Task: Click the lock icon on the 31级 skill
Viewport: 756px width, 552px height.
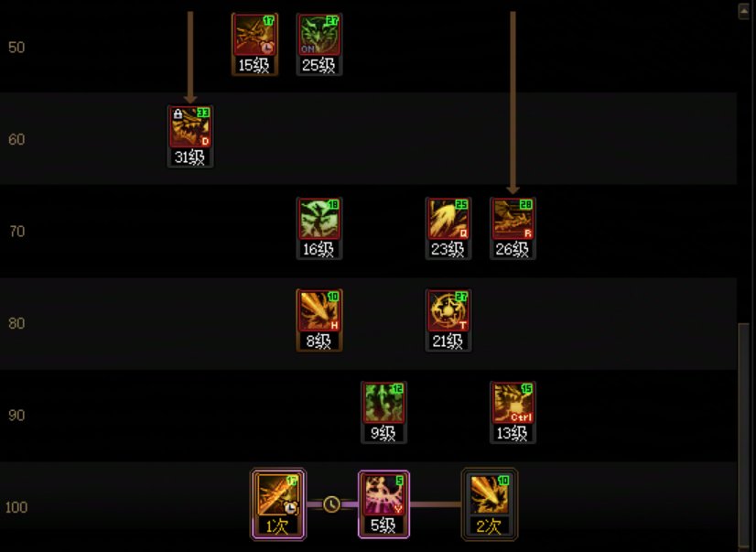Action: pos(178,114)
